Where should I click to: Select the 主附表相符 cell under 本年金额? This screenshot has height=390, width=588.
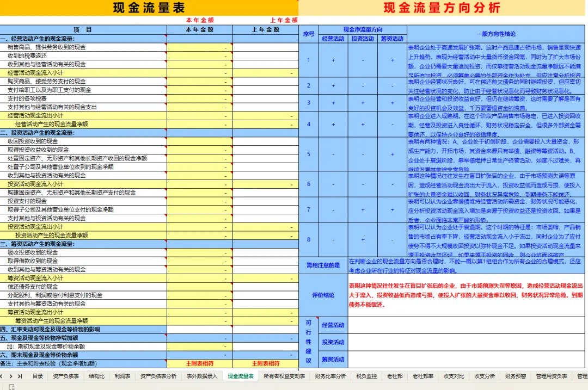(199, 363)
